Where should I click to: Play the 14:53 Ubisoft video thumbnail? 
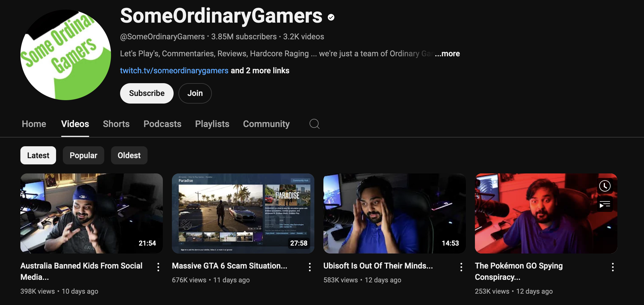[x=394, y=213]
